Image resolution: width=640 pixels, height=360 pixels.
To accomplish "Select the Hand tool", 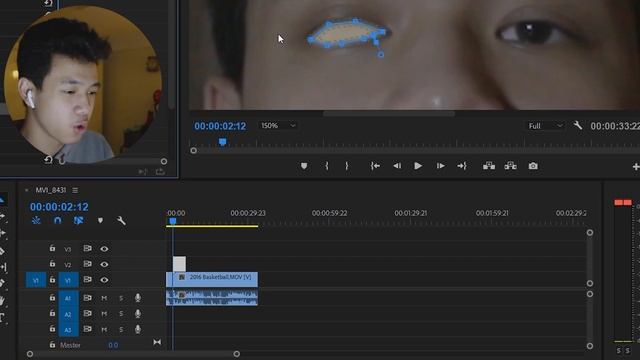I will click(2, 301).
